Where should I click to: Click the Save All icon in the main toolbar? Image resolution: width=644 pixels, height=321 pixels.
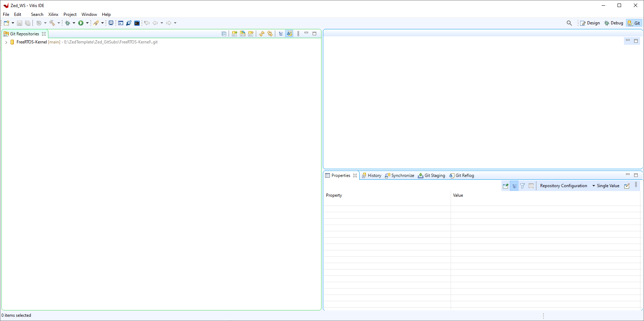(28, 23)
